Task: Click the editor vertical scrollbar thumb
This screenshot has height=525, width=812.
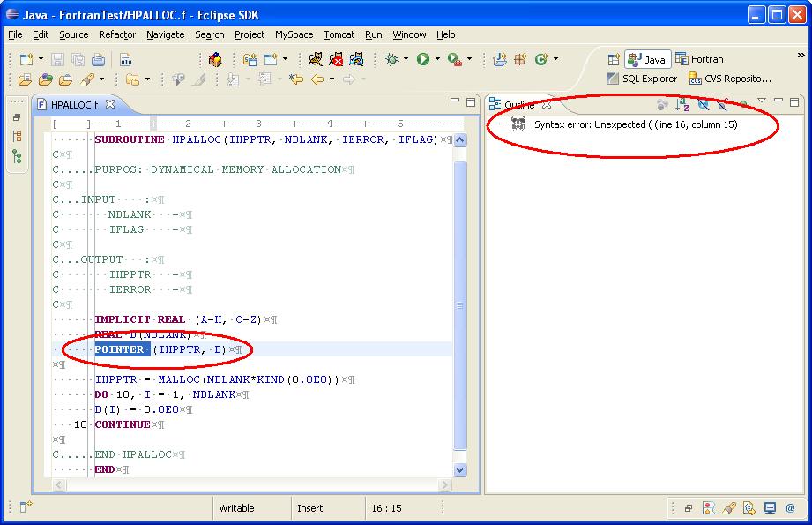Action: pyautogui.click(x=459, y=305)
